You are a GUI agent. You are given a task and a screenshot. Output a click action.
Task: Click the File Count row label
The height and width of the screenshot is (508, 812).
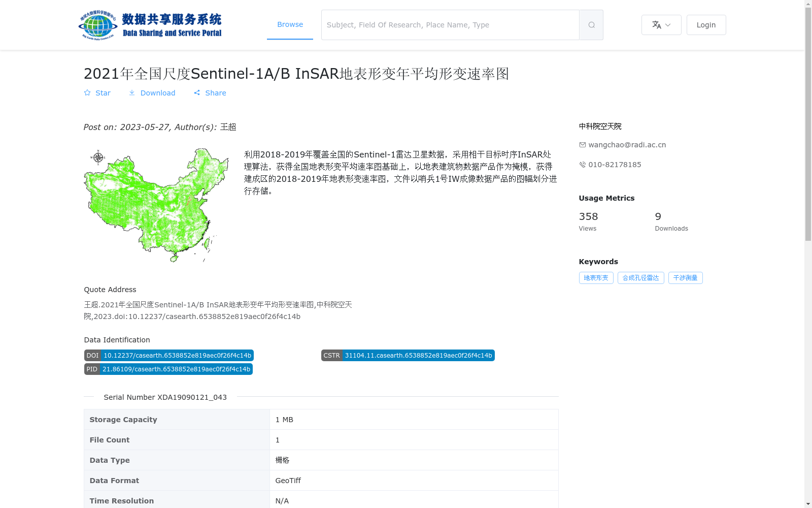coord(110,440)
